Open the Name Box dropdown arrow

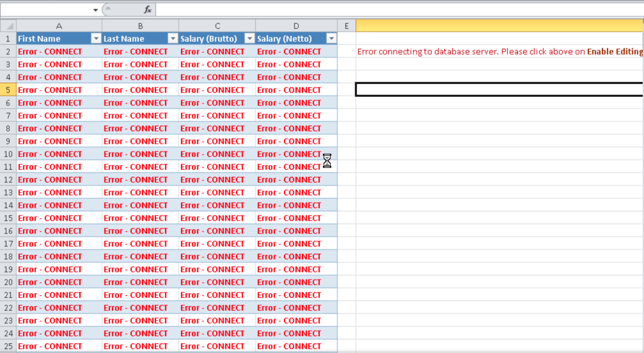coord(95,10)
